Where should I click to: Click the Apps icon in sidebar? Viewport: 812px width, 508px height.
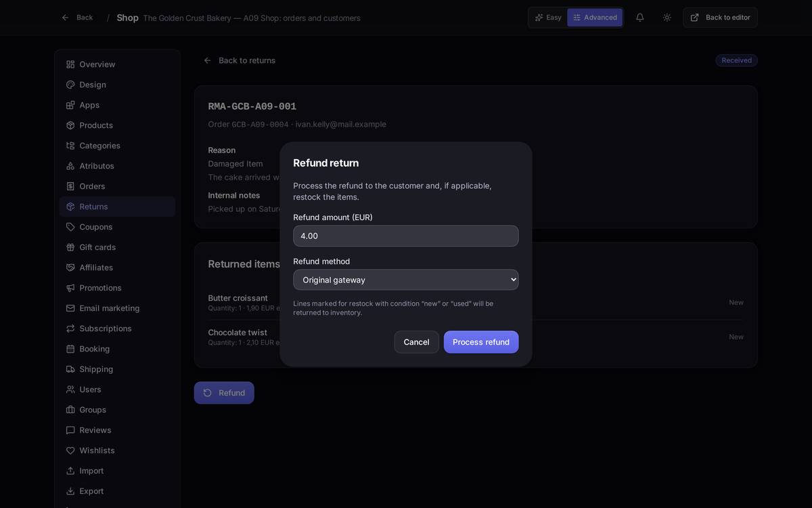click(x=70, y=105)
